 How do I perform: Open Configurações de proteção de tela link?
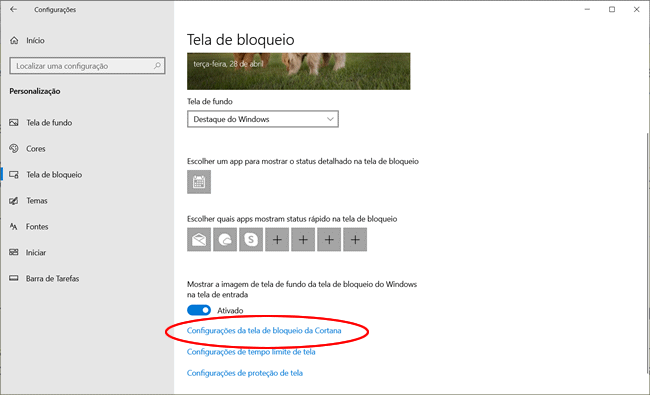point(245,373)
